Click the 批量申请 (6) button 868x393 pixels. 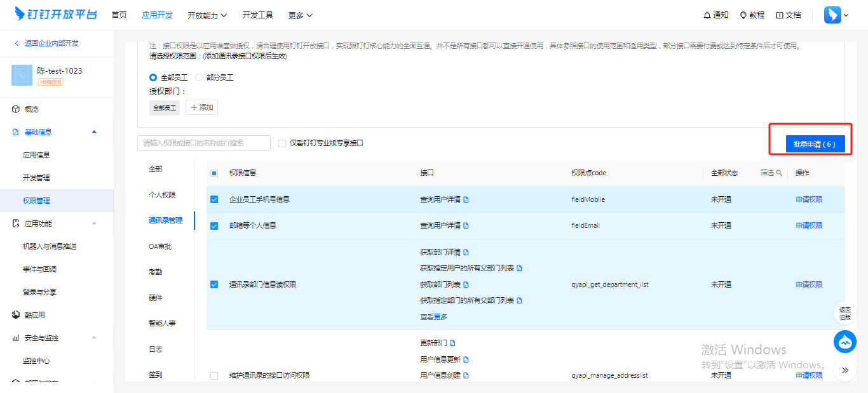pos(814,144)
